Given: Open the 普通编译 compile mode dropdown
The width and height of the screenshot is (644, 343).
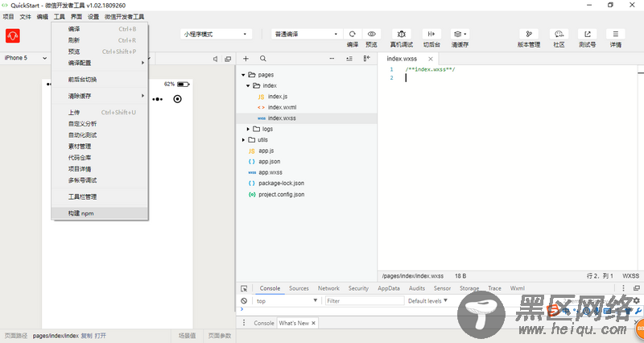Looking at the screenshot, I should (x=307, y=34).
